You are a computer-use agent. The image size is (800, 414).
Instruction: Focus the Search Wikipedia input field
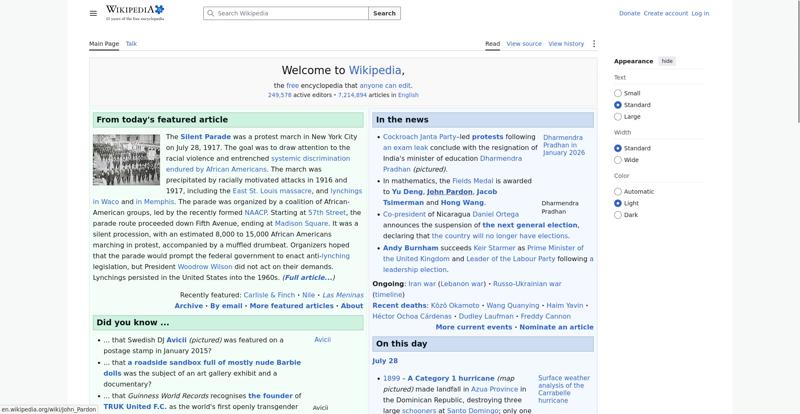(x=286, y=13)
